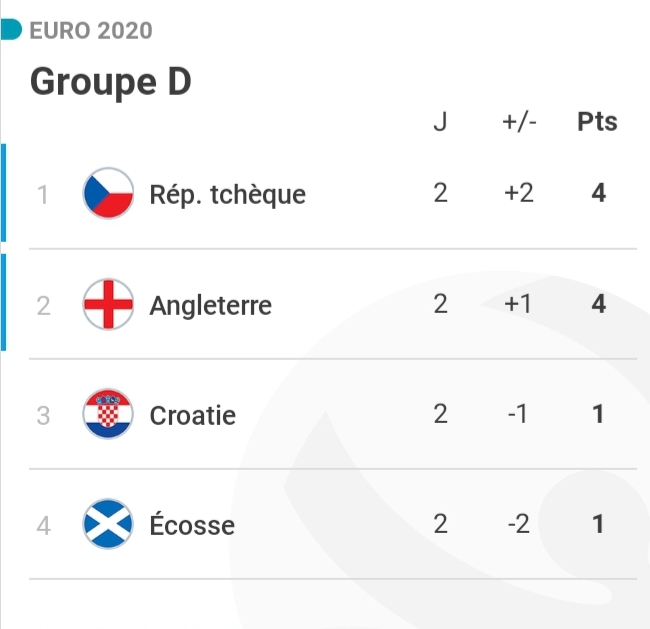The width and height of the screenshot is (650, 629).
Task: Open the Rép. tchèque team link
Action: pyautogui.click(x=227, y=194)
